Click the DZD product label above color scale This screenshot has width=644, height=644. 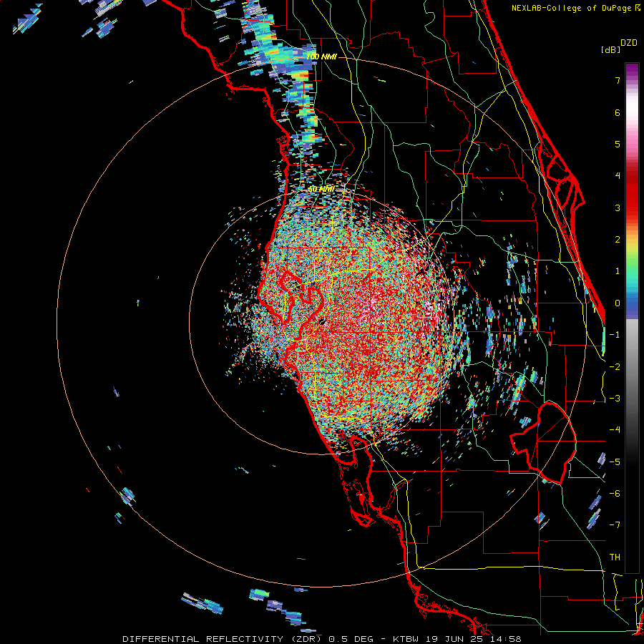[x=629, y=43]
